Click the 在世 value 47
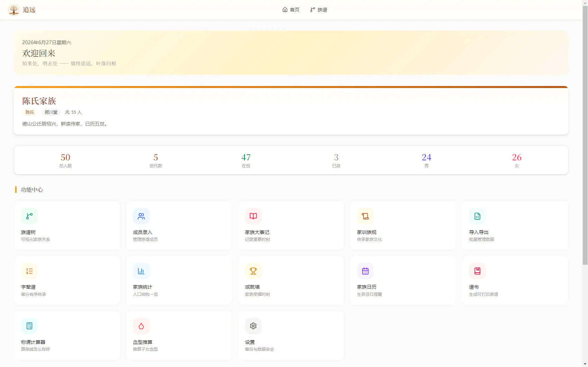Image resolution: width=588 pixels, height=367 pixels. coord(246,157)
